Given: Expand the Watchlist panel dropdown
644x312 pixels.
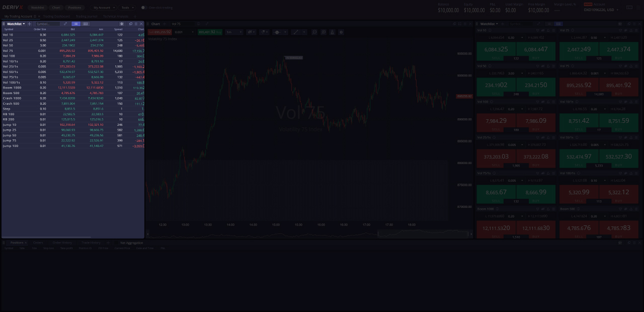Looking at the screenshot, I should tap(16, 24).
